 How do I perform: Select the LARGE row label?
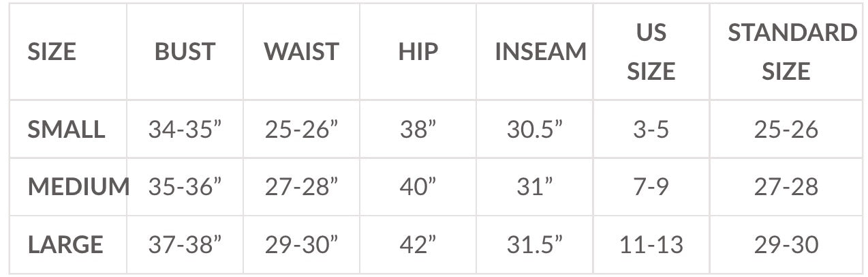point(65,244)
